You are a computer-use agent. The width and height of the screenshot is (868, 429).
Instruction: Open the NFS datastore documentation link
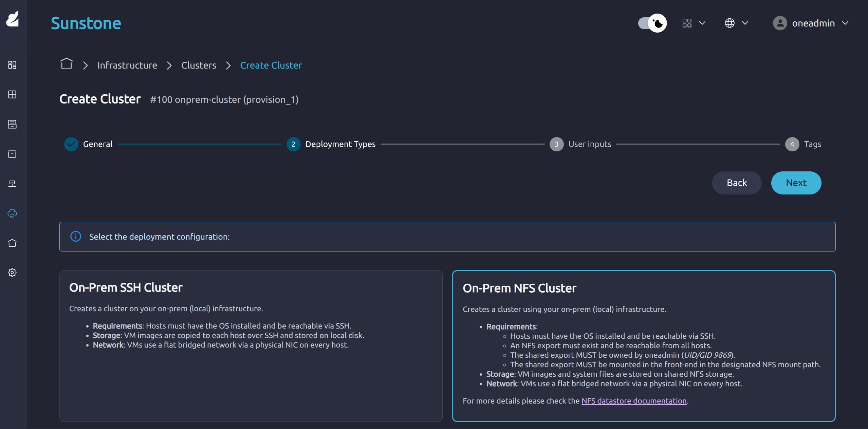click(x=634, y=401)
